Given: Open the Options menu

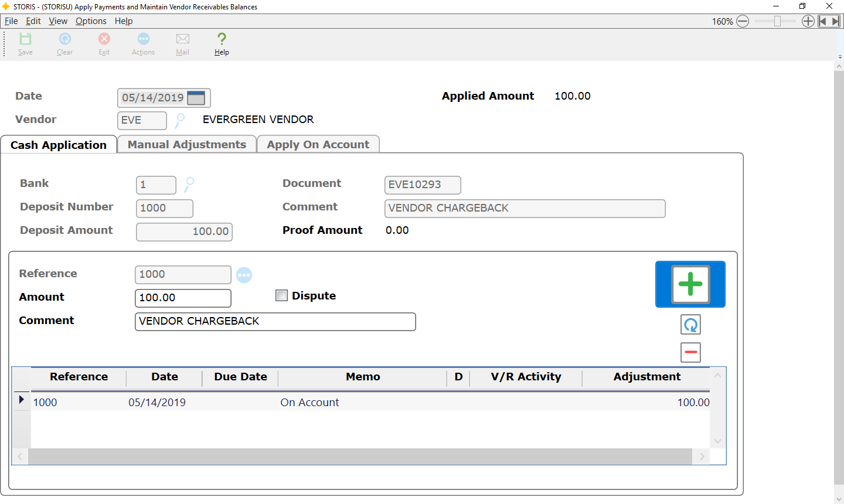Looking at the screenshot, I should click(x=91, y=21).
